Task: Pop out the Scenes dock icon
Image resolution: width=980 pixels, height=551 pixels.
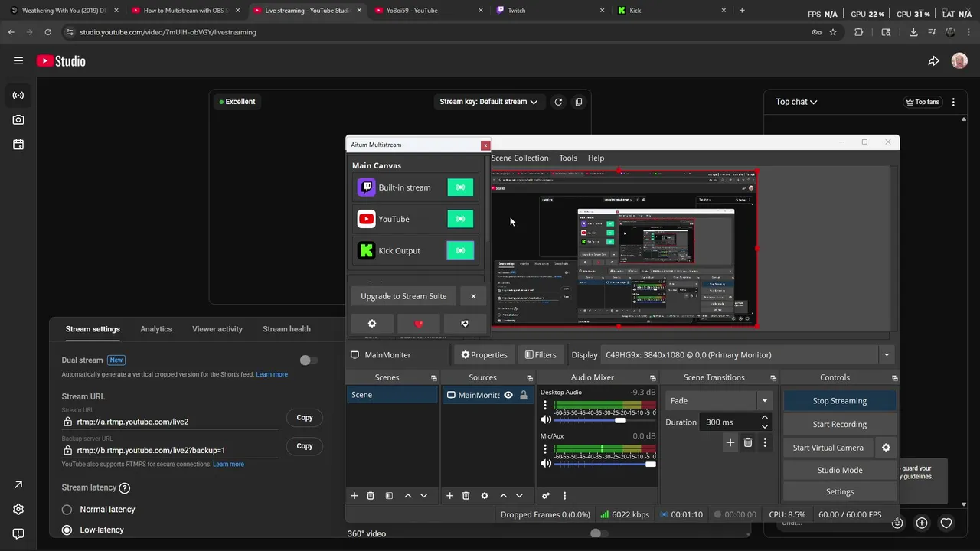Action: (x=433, y=378)
